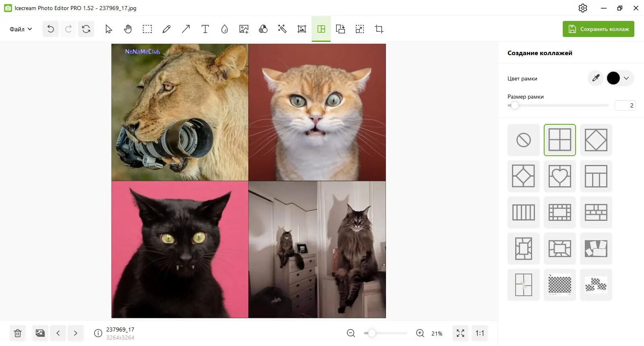Select the vertical puzzle frame layout

click(524, 249)
